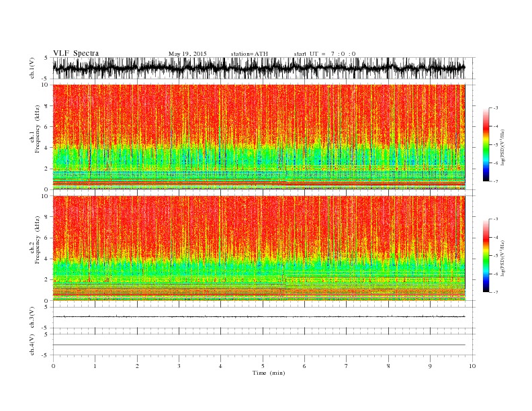Click the "ch.3(V)" axis label
This screenshot has height=411, width=532.
(x=32, y=318)
